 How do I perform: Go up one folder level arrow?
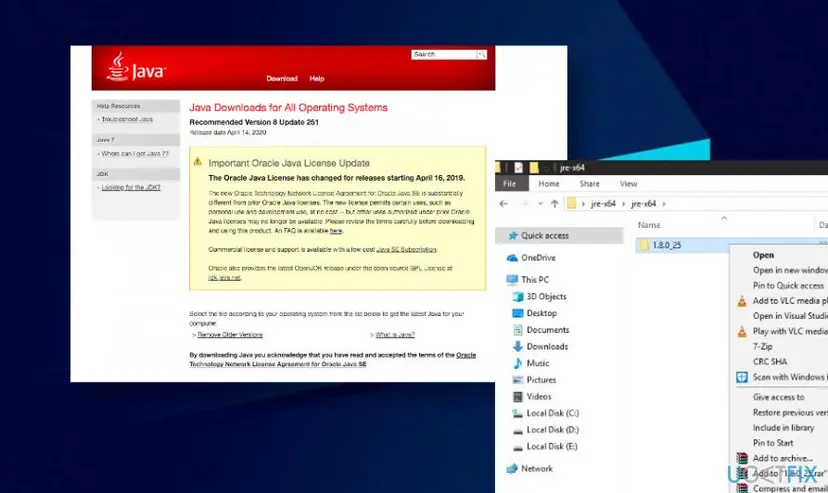554,204
